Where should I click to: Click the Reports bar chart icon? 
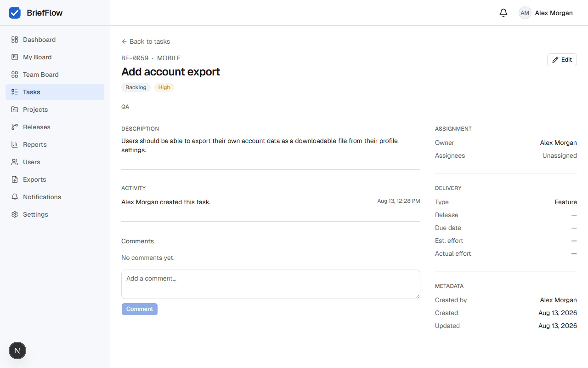click(15, 144)
